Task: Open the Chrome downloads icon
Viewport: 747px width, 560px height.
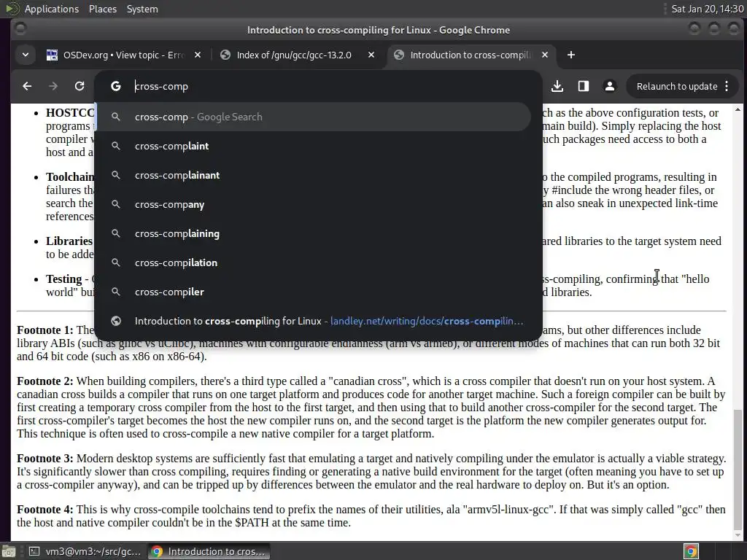Action: [557, 86]
